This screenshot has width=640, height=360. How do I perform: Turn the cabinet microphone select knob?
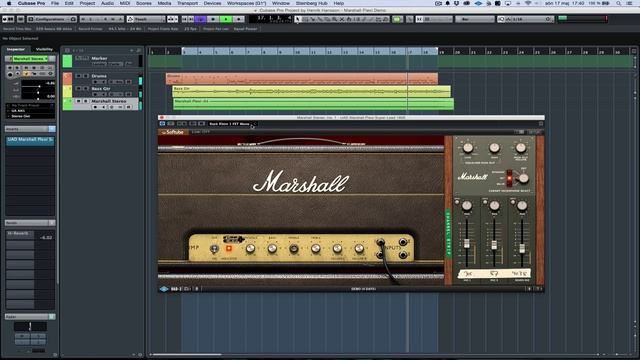tap(523, 178)
